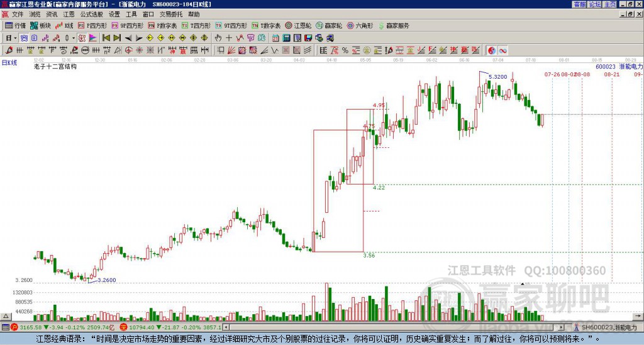Image resolution: width=644 pixels, height=345 pixels.
Task: Select the hand pan tool
Action: point(218,38)
